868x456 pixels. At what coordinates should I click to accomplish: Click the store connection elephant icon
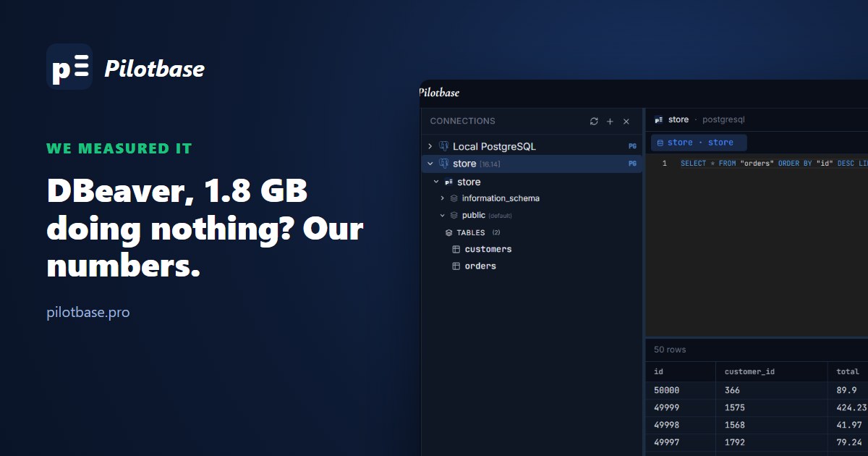pos(443,164)
